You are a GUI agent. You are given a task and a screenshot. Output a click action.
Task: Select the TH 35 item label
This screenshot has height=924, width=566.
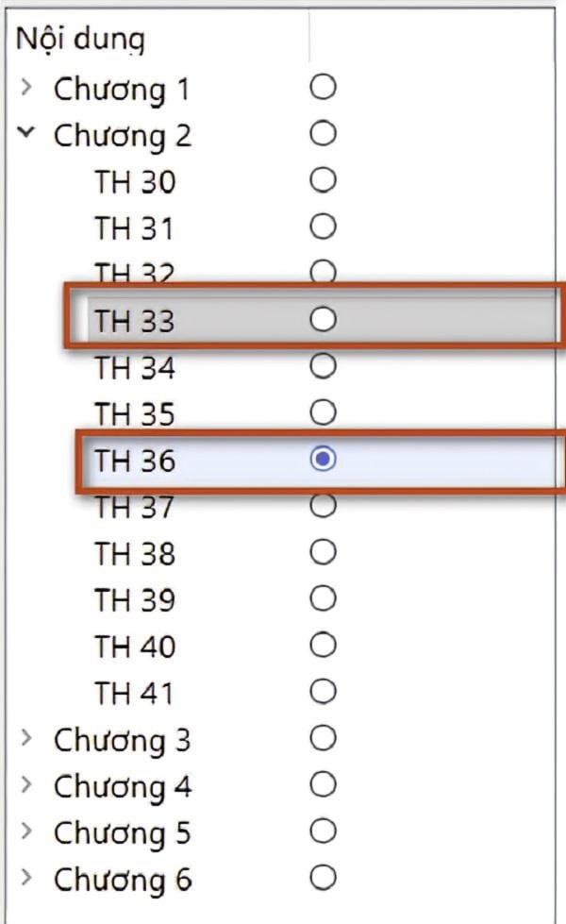[x=134, y=413]
